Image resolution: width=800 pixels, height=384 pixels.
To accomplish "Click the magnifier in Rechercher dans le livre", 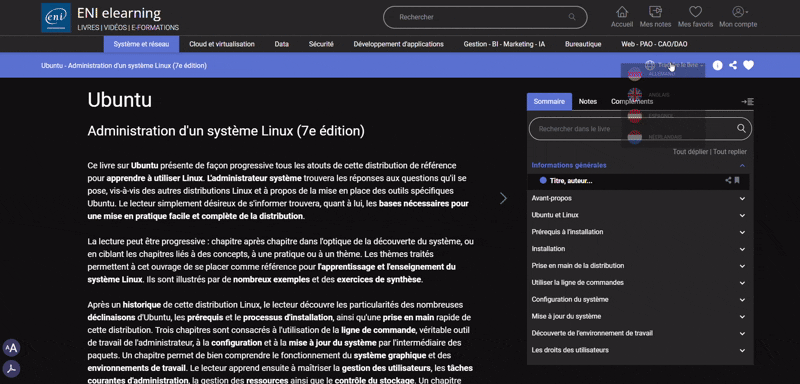I will [x=741, y=129].
